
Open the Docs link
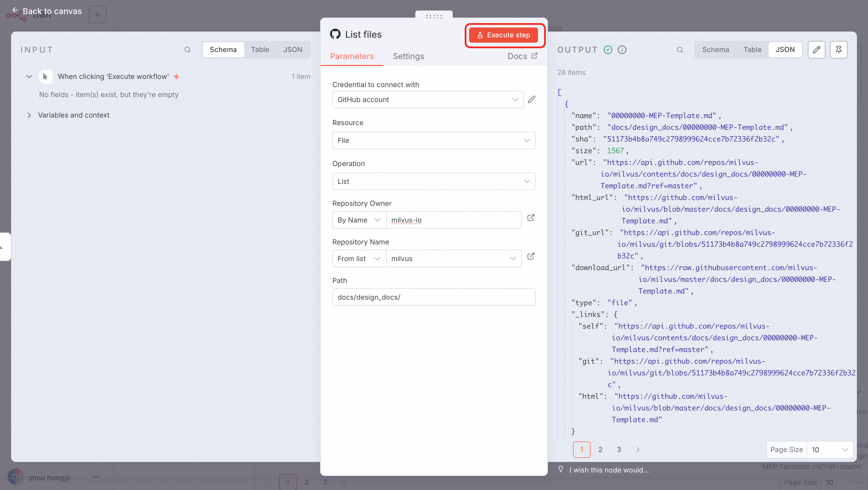click(x=522, y=56)
